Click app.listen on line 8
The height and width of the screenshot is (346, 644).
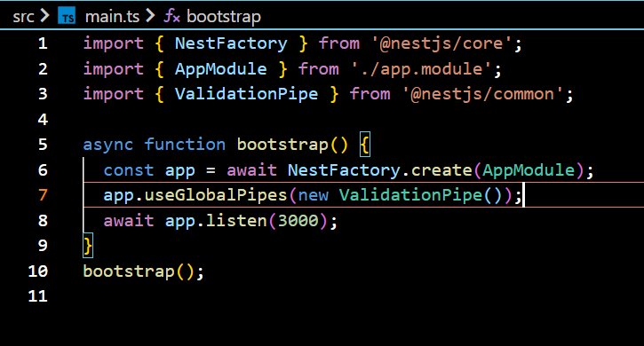tap(216, 221)
